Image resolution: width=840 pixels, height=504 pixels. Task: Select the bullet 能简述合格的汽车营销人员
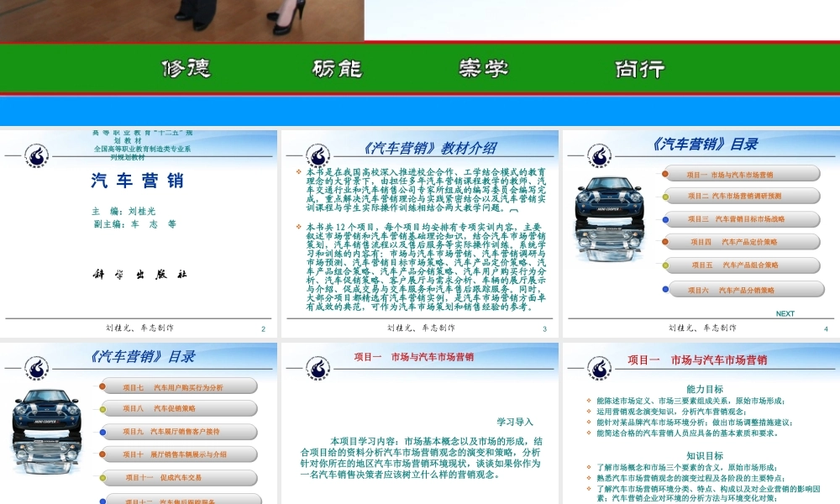687,433
